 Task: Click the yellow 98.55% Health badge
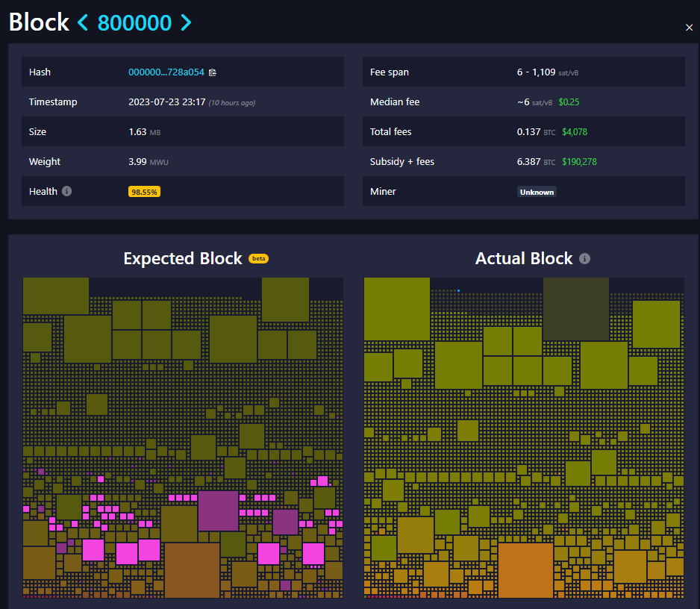pyautogui.click(x=144, y=192)
